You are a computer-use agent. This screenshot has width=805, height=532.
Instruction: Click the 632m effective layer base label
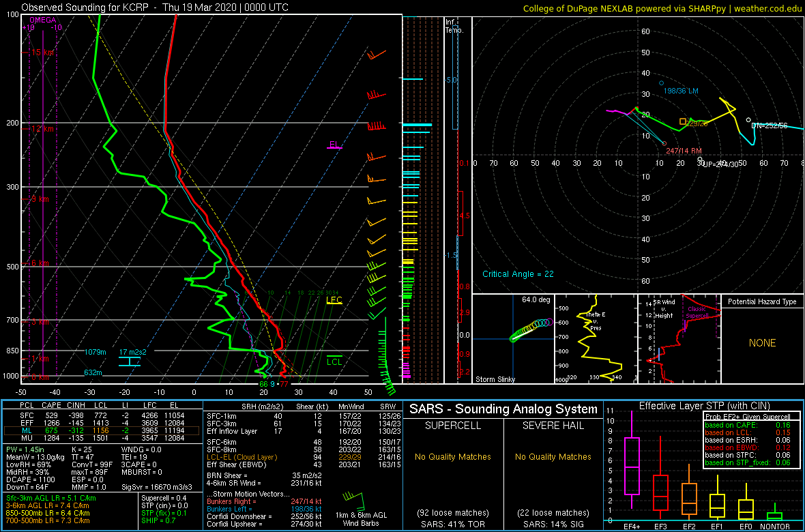(x=93, y=373)
